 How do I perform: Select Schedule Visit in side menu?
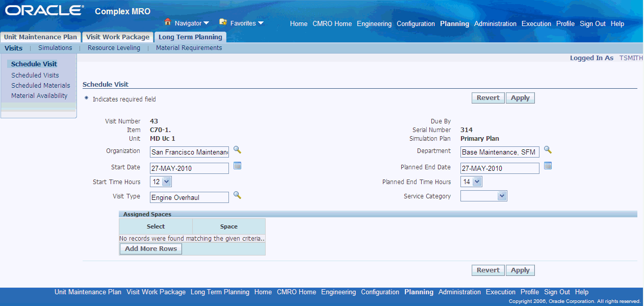coord(34,64)
